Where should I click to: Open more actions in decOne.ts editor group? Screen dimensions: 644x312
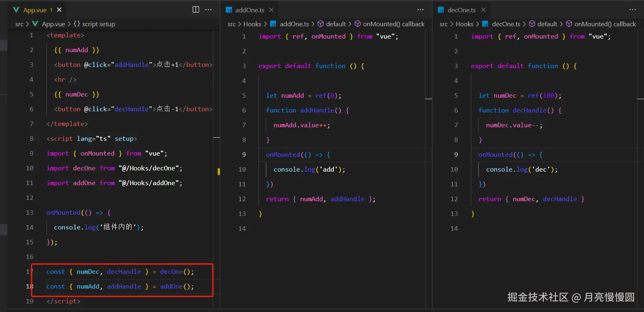tap(633, 9)
